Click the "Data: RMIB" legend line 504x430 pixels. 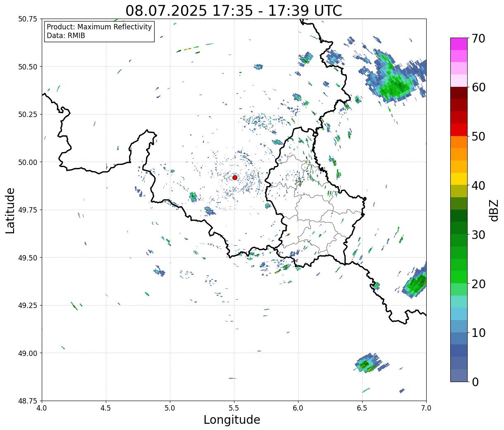(x=66, y=36)
